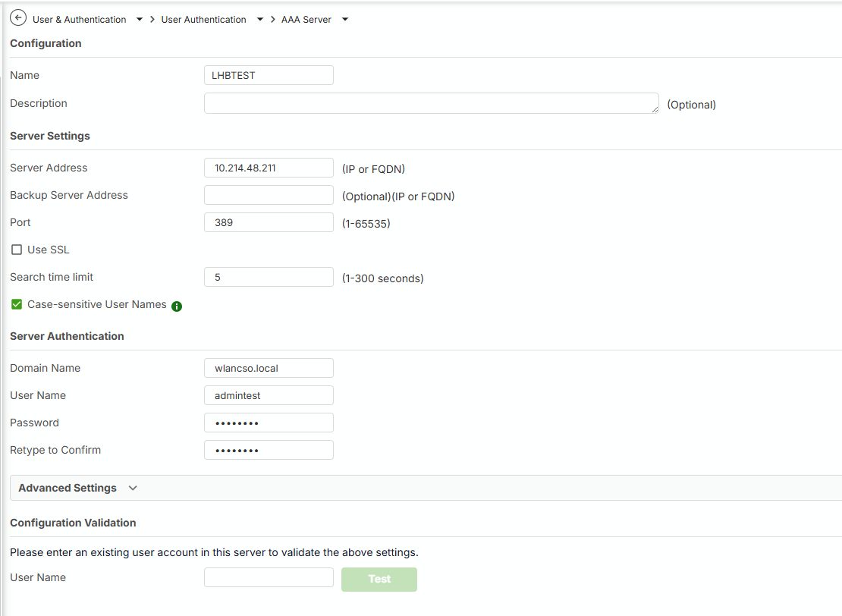
Task: Click the 'Server Settings' heading
Action: (50, 136)
